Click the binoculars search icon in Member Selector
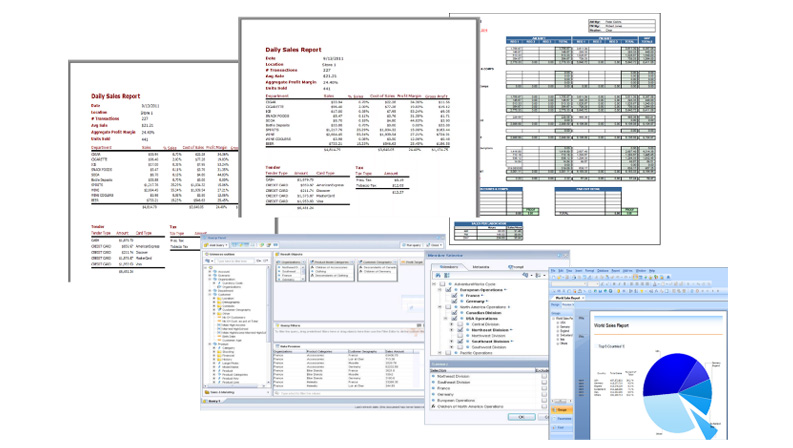 point(438,275)
